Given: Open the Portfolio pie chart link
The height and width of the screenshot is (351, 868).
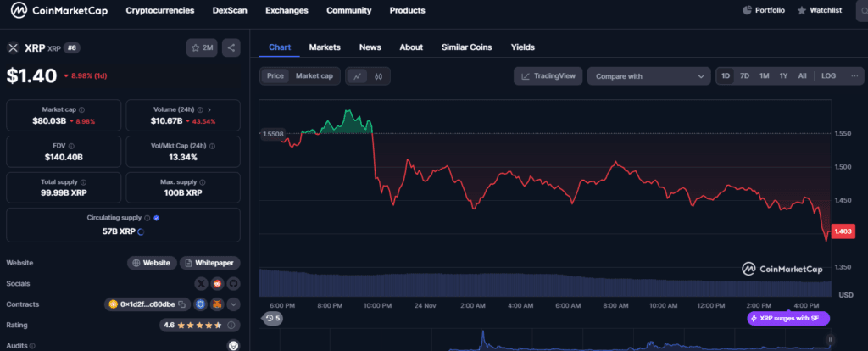Looking at the screenshot, I should (x=764, y=10).
